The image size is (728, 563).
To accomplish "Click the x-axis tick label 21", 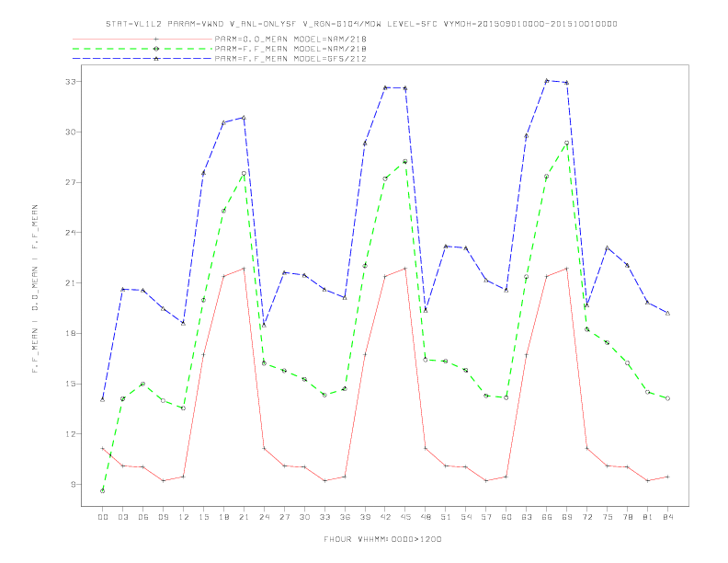I will coord(244,517).
